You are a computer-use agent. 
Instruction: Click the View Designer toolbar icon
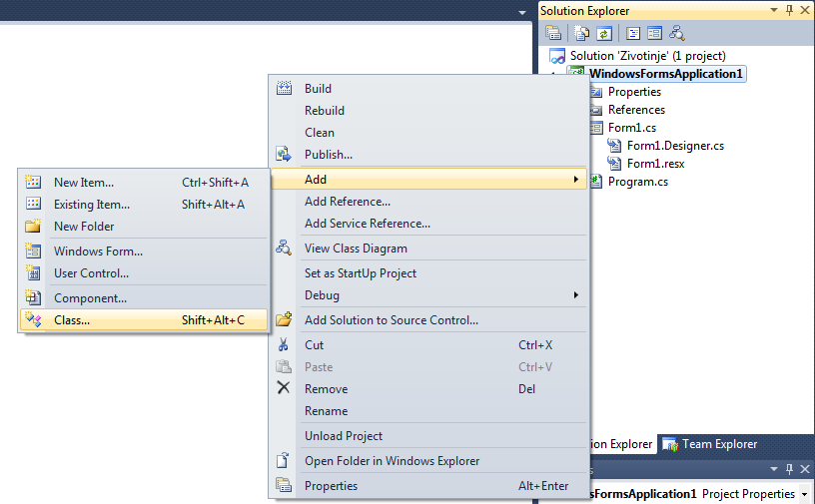(654, 33)
